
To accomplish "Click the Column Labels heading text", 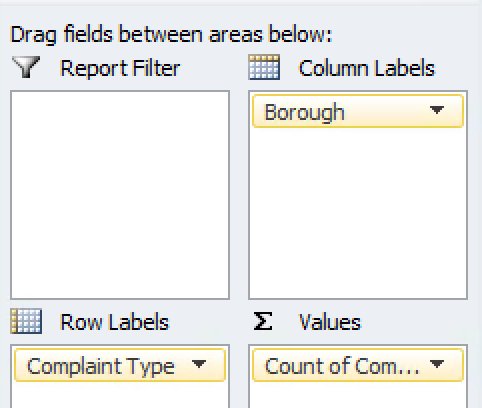I will (367, 68).
